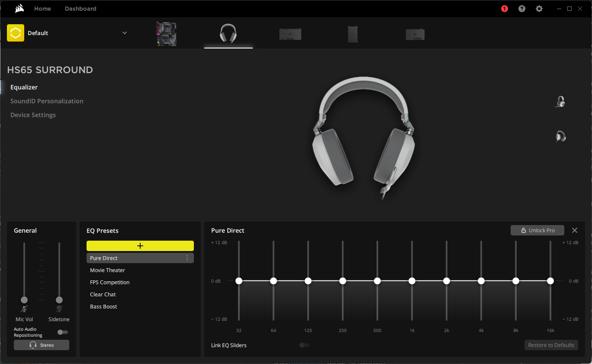592x364 pixels.
Task: Click the 250 Hz EQ slider knob
Action: pos(343,281)
